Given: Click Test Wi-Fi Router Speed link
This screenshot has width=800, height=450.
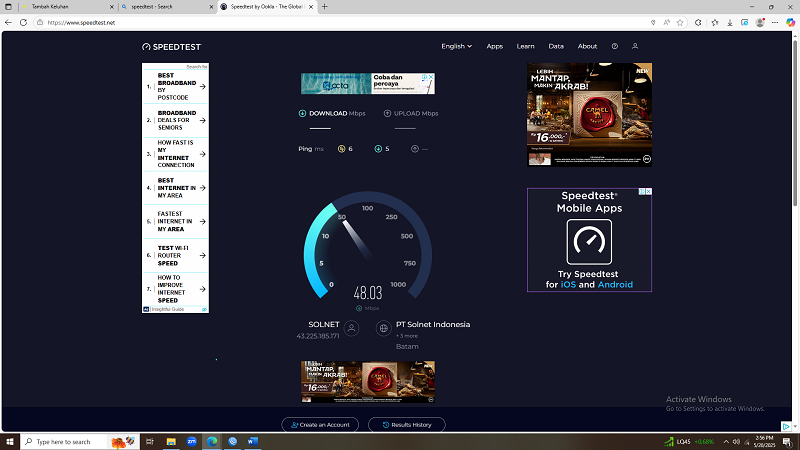Looking at the screenshot, I should click(x=176, y=255).
